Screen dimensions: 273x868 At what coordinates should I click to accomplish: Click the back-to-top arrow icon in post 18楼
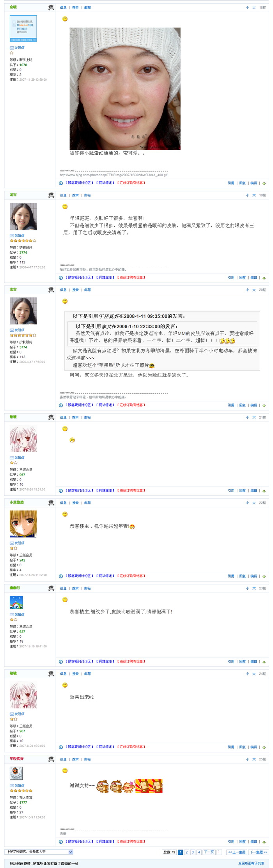264,183
